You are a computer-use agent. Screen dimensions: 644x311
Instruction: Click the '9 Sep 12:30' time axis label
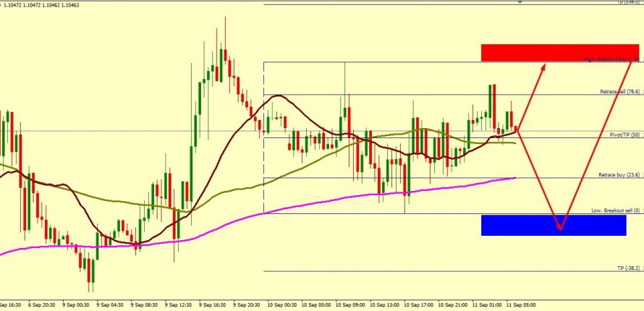coord(181,305)
